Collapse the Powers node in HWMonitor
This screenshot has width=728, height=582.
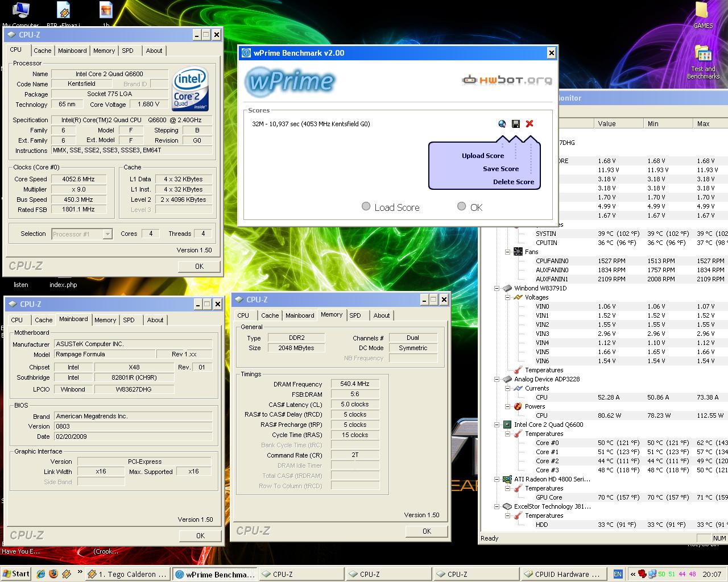pos(508,406)
